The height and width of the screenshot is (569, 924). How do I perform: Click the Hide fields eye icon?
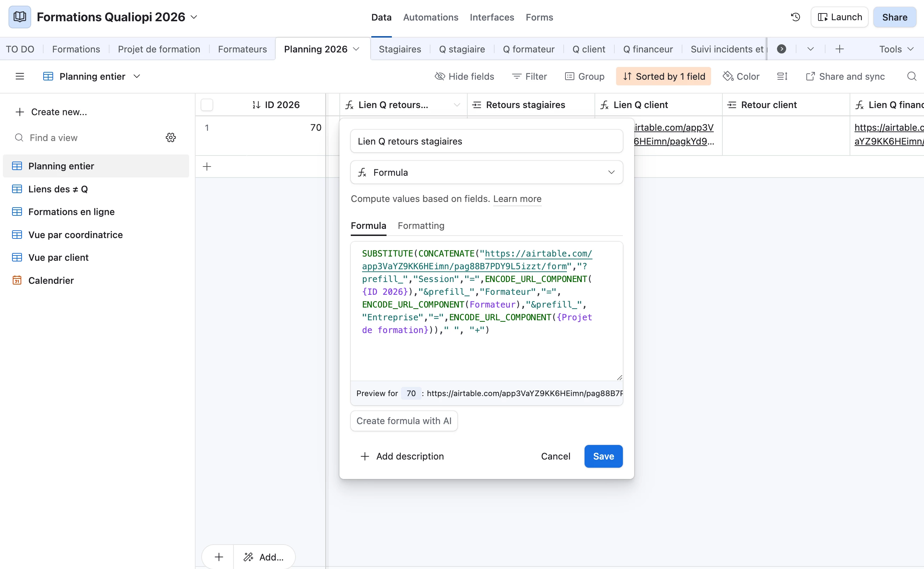click(440, 77)
